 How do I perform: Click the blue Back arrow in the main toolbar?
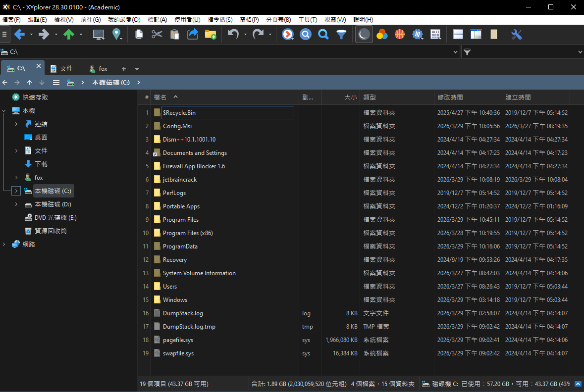(x=19, y=35)
